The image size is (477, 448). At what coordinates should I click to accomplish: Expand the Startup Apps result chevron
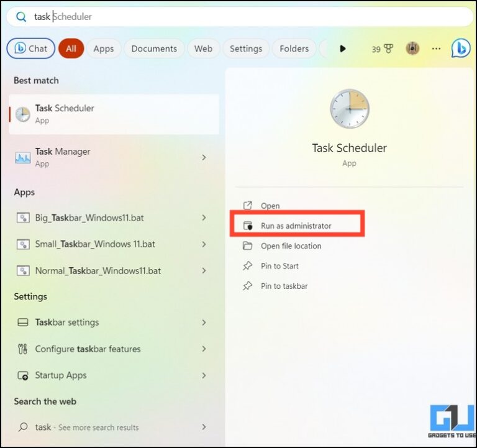tap(204, 375)
